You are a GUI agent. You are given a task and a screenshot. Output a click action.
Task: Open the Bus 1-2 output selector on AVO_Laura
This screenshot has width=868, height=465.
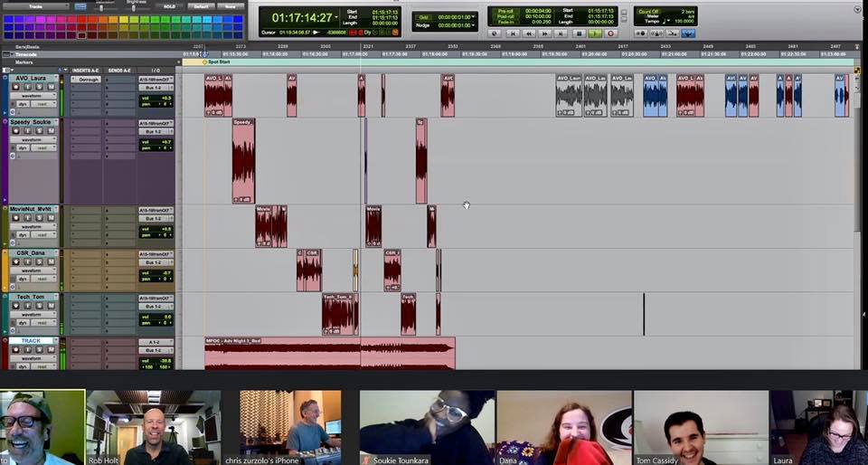click(x=156, y=88)
